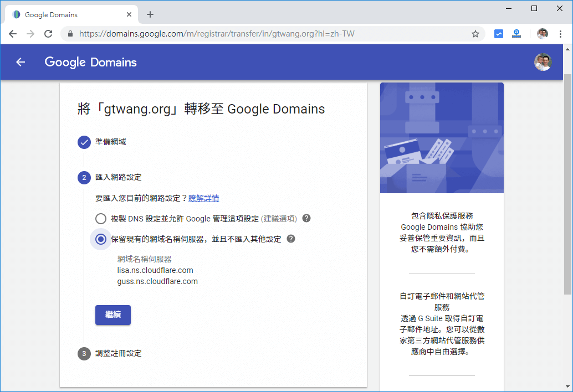The height and width of the screenshot is (392, 573).
Task: Click the back arrow in Google Domains header
Action: coord(21,62)
